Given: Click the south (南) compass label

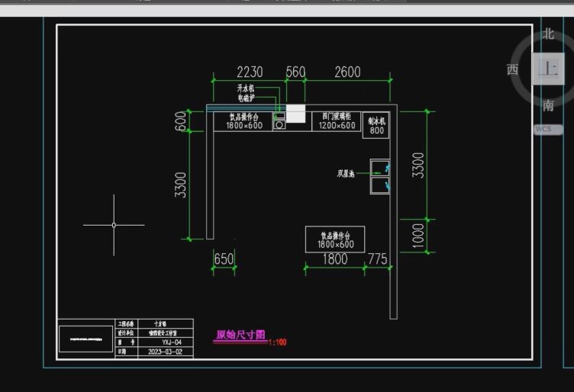Looking at the screenshot, I should 548,105.
